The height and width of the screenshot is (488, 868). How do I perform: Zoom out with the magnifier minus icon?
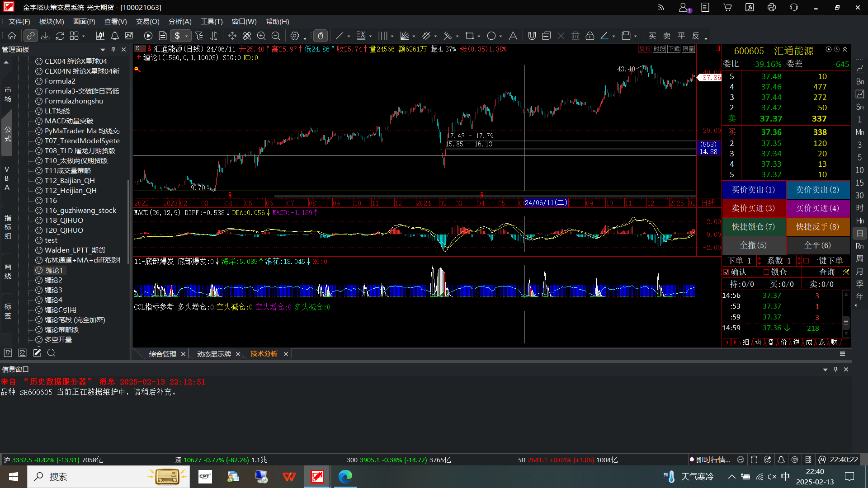(x=276, y=36)
